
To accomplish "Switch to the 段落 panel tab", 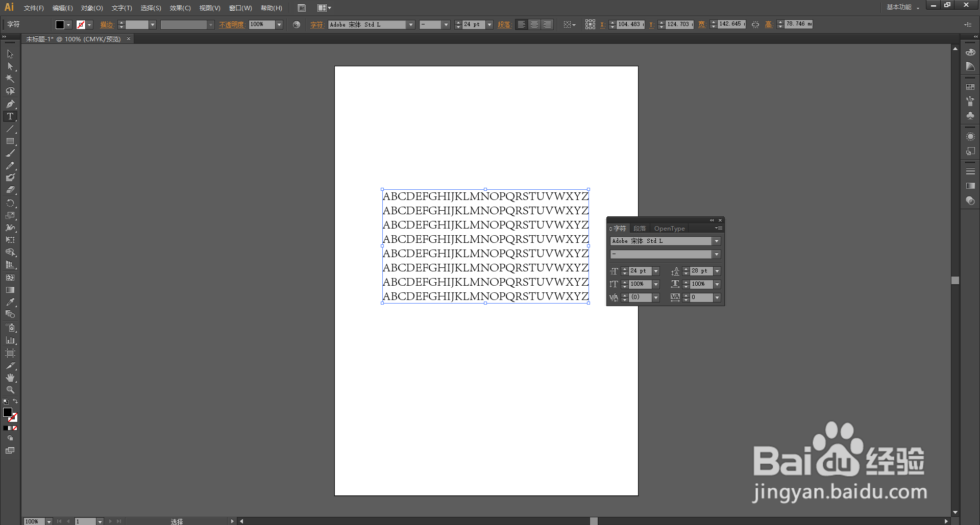I will (x=640, y=229).
